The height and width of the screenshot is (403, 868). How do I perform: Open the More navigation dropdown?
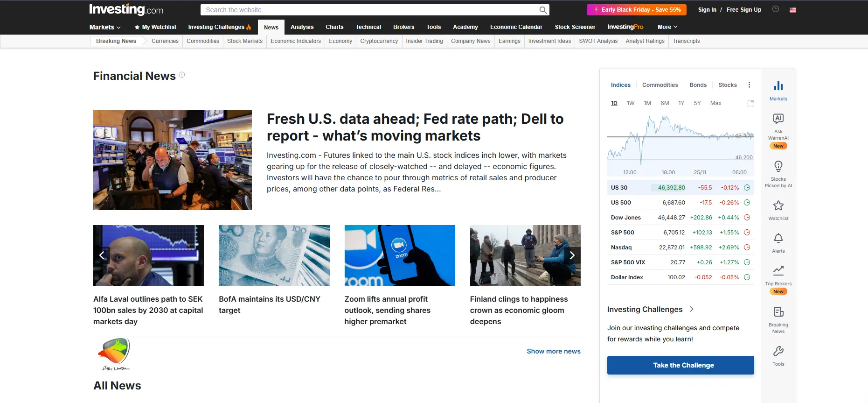(667, 27)
